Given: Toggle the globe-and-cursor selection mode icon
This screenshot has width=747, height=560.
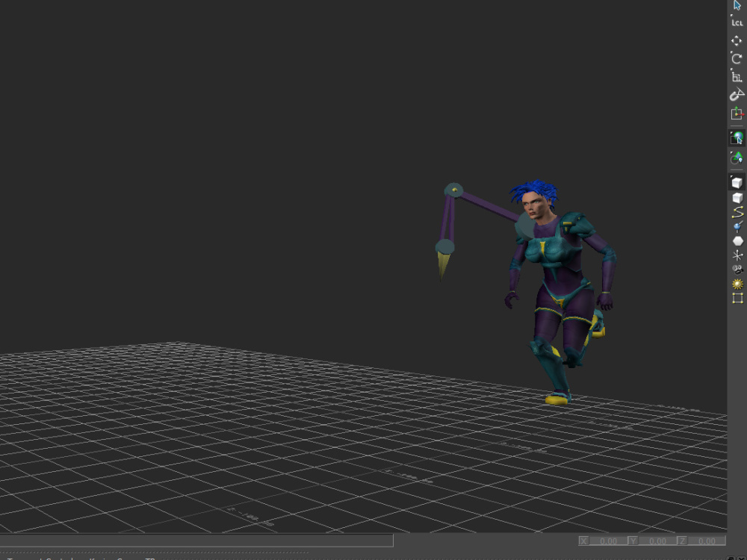Looking at the screenshot, I should [737, 137].
